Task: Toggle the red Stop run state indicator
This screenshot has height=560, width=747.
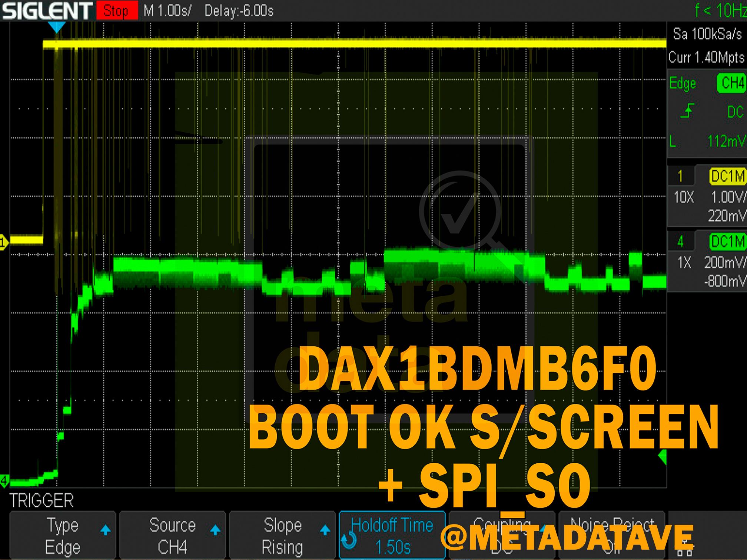Action: (116, 11)
